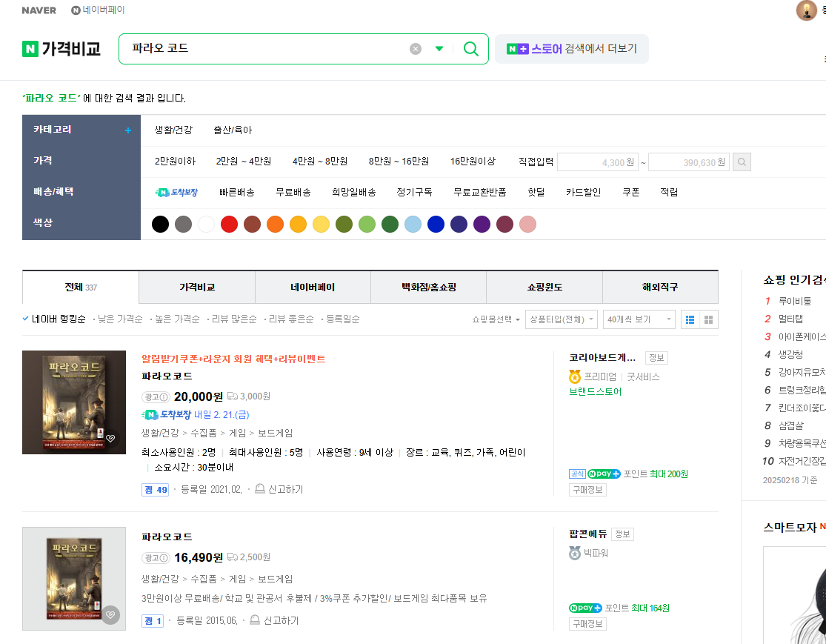The height and width of the screenshot is (644, 826).
Task: Toggle the 무료배송 filter
Action: coord(293,193)
